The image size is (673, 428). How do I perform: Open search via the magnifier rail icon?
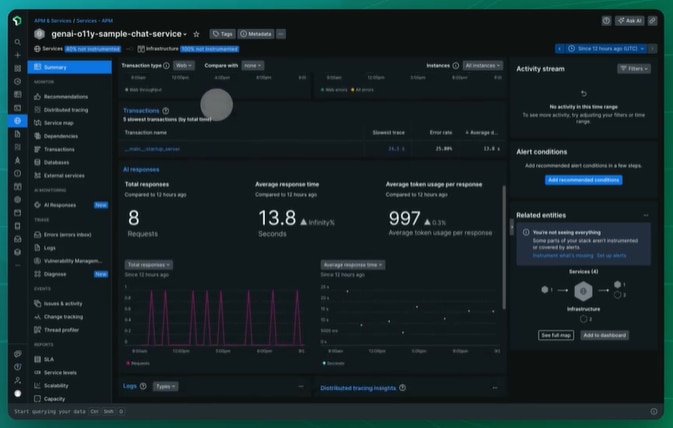click(18, 42)
